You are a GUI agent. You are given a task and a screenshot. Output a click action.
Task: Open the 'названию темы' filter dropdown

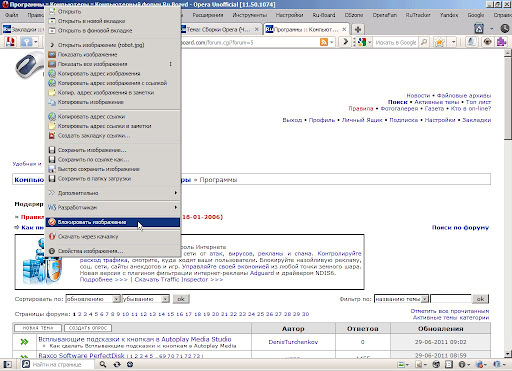click(401, 299)
